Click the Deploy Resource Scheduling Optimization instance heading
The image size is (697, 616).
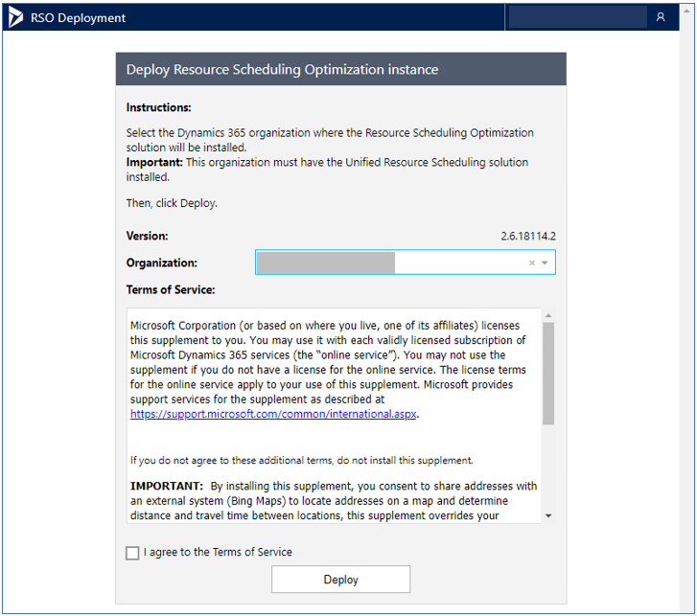pos(282,69)
